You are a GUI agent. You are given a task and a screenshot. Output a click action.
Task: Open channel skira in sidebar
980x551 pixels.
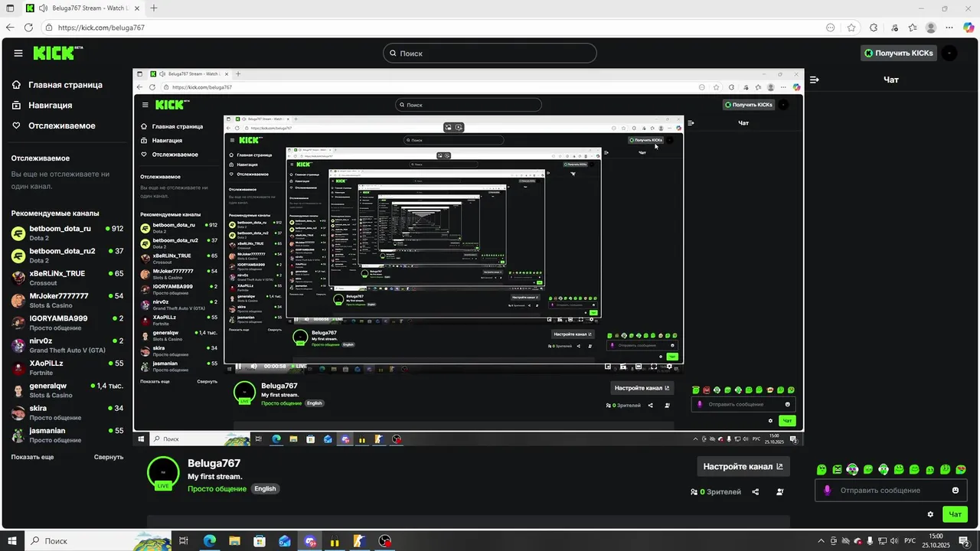(x=67, y=412)
